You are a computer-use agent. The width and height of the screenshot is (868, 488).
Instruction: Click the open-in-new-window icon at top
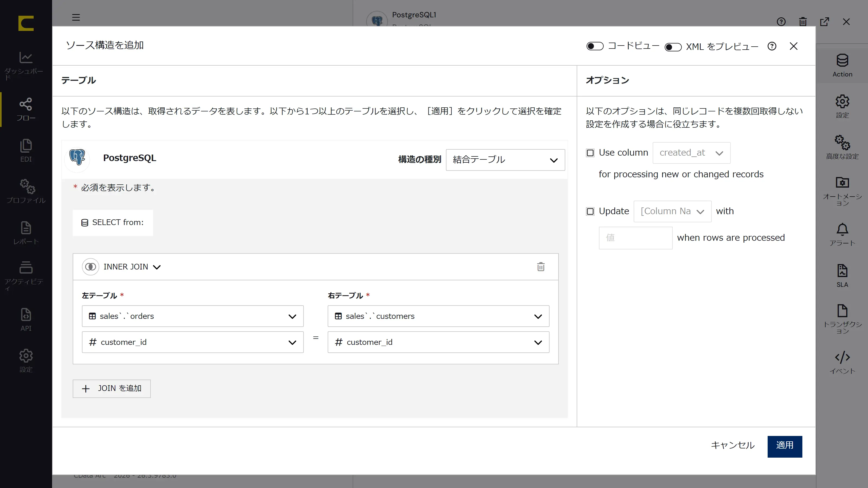tap(825, 22)
